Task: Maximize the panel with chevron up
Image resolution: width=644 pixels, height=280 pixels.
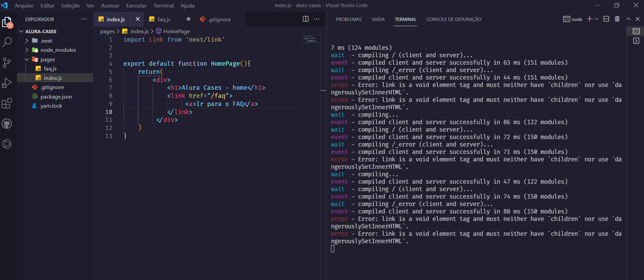Action: (x=628, y=19)
